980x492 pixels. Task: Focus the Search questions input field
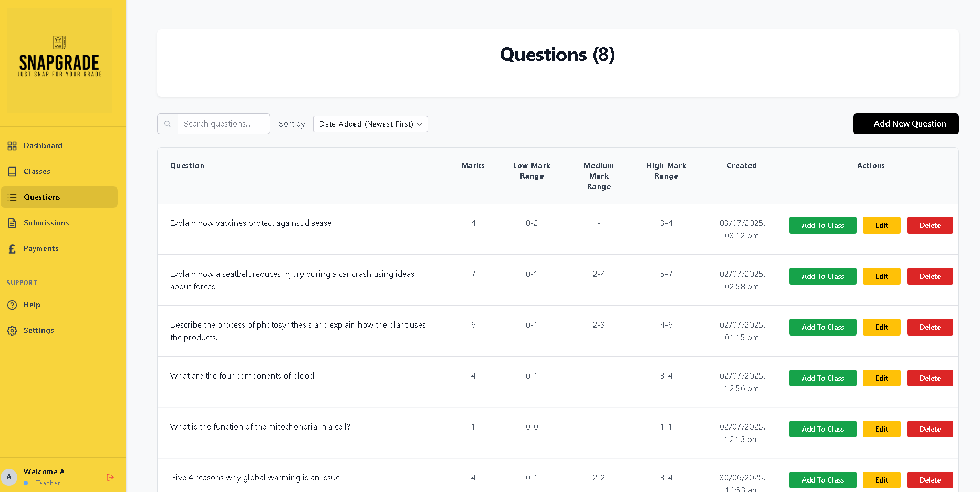point(223,124)
